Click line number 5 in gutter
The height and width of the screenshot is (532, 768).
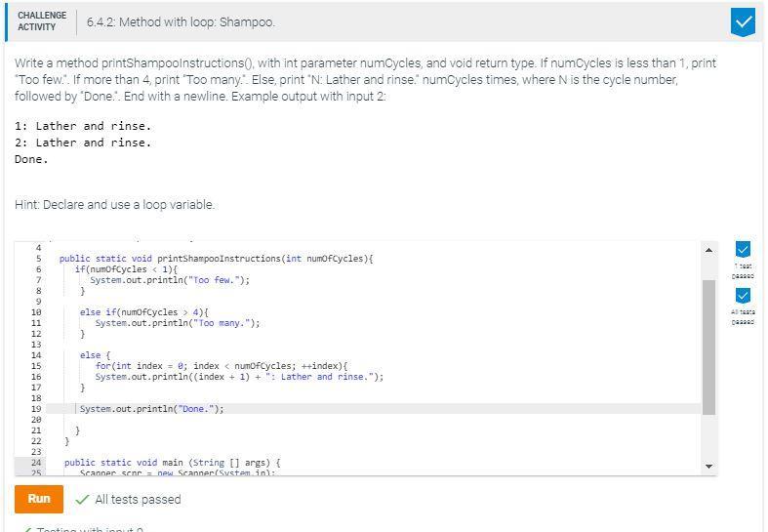39,259
